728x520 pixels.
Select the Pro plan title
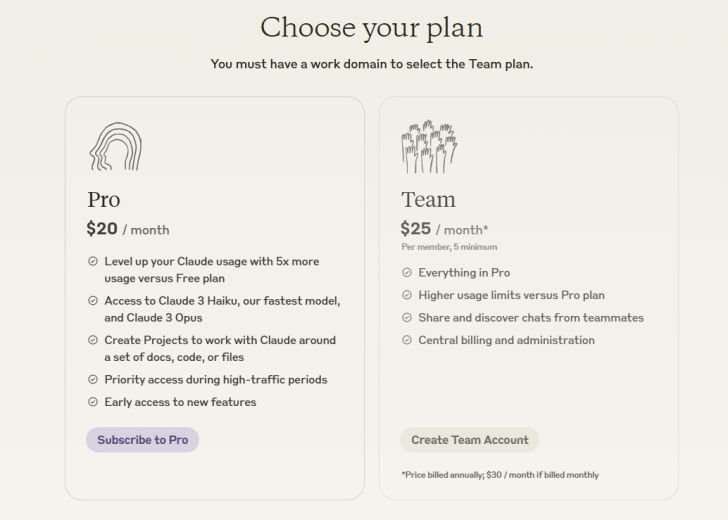click(104, 199)
